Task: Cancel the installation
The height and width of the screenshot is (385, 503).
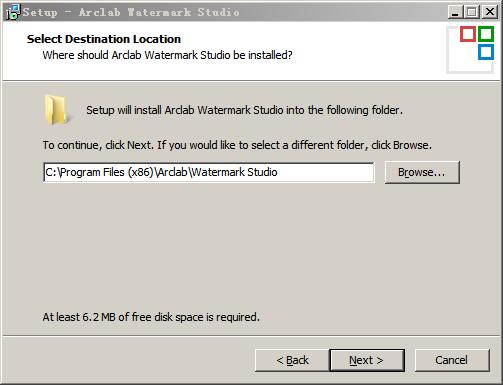Action: tap(452, 360)
